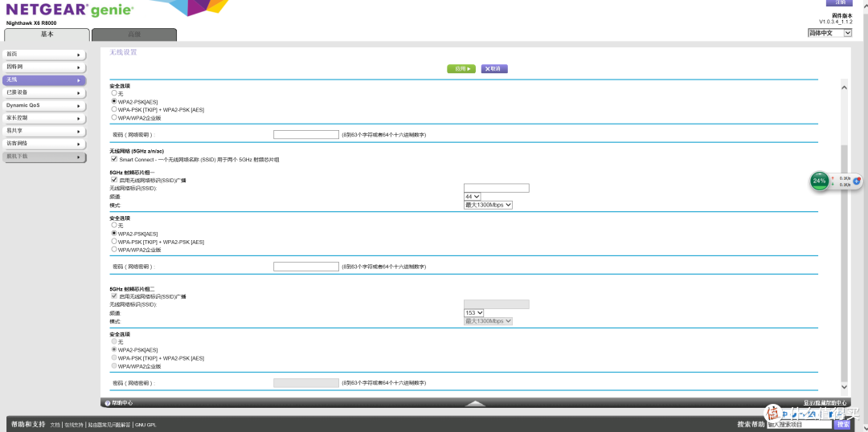Select WPA/WPA2企业版 for 5GHz chipset one
Screen dimensions: 868x432
[x=114, y=250]
